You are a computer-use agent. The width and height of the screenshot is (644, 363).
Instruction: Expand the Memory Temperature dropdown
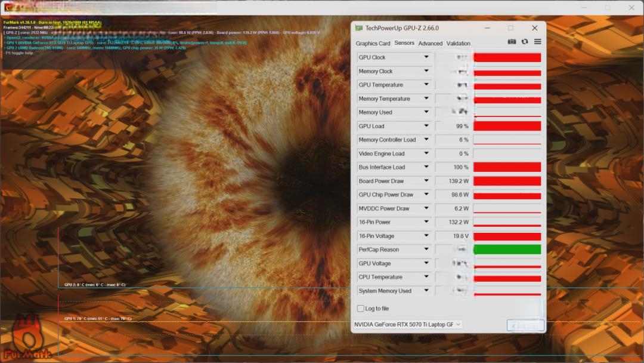[x=426, y=99]
